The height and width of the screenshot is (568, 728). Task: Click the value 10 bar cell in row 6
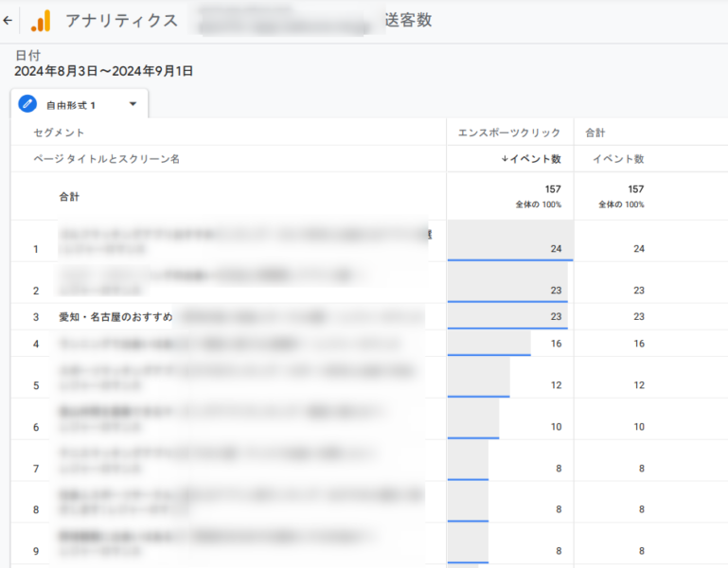[510, 418]
